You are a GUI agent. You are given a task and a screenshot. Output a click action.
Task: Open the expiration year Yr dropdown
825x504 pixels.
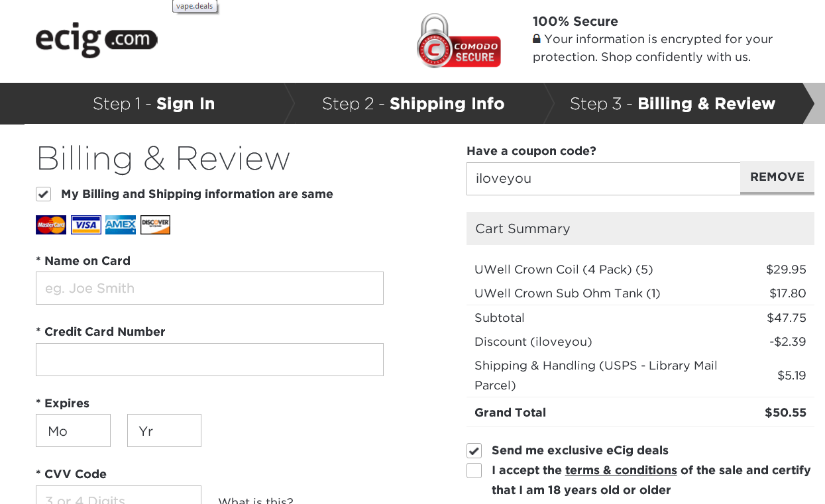164,431
